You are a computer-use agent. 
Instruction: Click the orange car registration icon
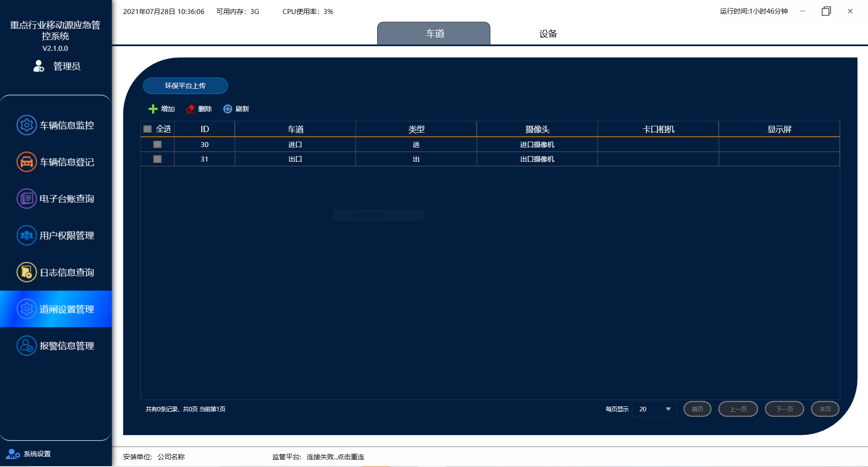pyautogui.click(x=26, y=162)
